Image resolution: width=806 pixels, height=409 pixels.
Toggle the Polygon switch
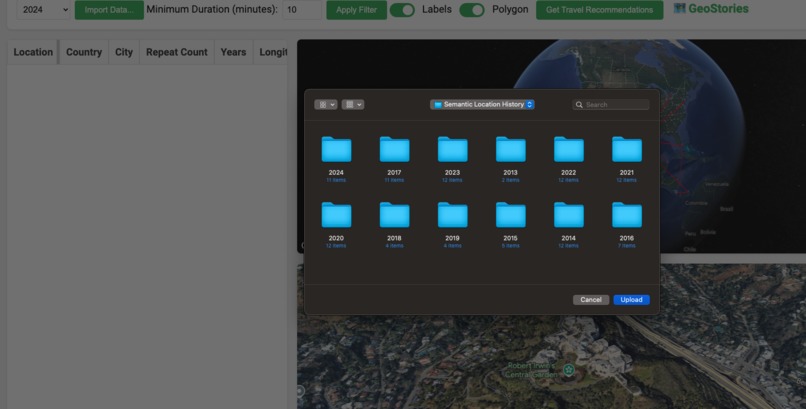472,10
